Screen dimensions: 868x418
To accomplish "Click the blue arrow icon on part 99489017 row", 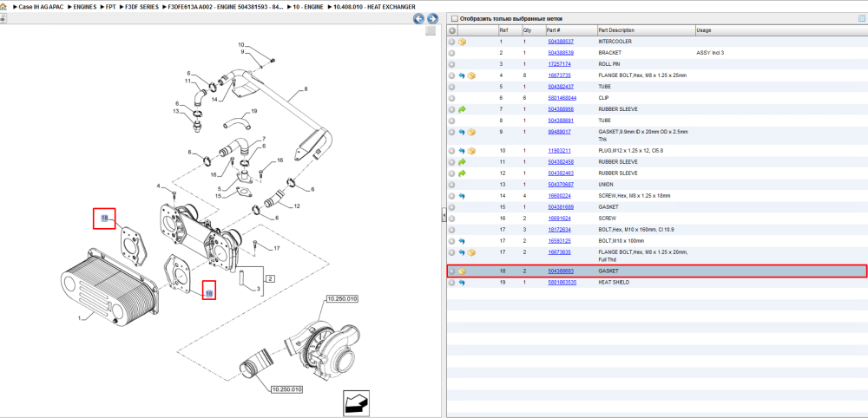I will [462, 132].
